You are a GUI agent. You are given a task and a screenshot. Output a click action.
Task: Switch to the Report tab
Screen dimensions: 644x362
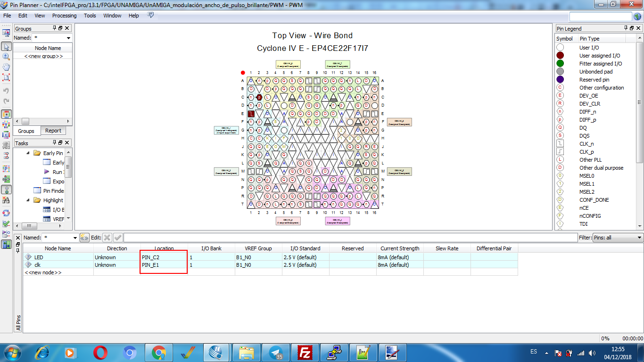pos(53,131)
